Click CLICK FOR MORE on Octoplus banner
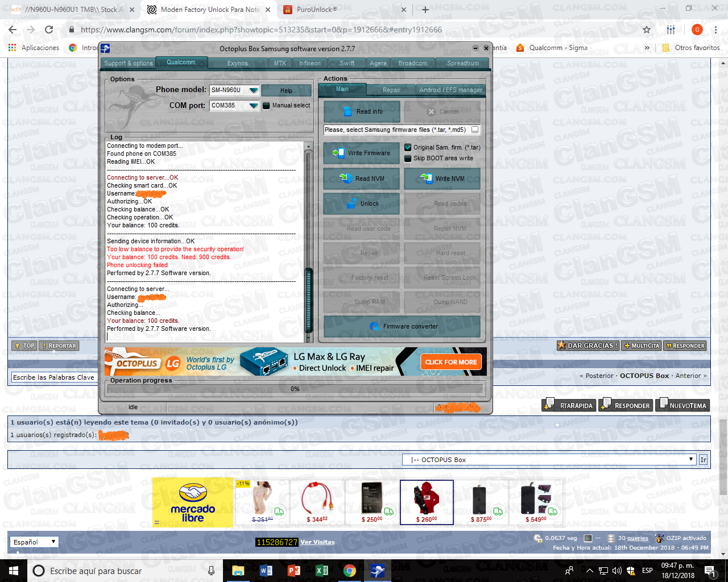728x582 pixels. [451, 362]
